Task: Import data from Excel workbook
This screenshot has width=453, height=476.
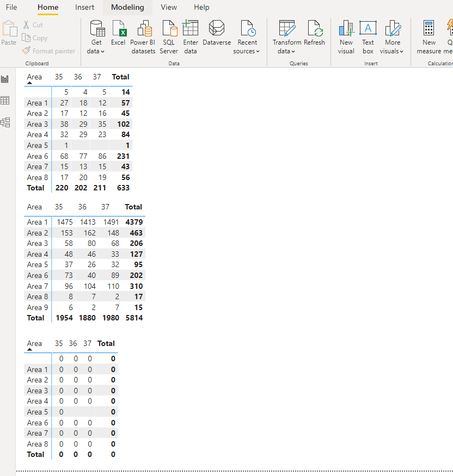Action: point(118,33)
